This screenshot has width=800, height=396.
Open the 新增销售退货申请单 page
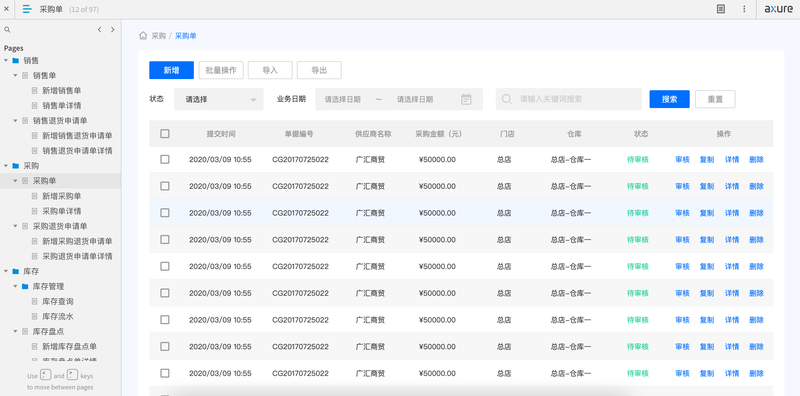tap(77, 136)
